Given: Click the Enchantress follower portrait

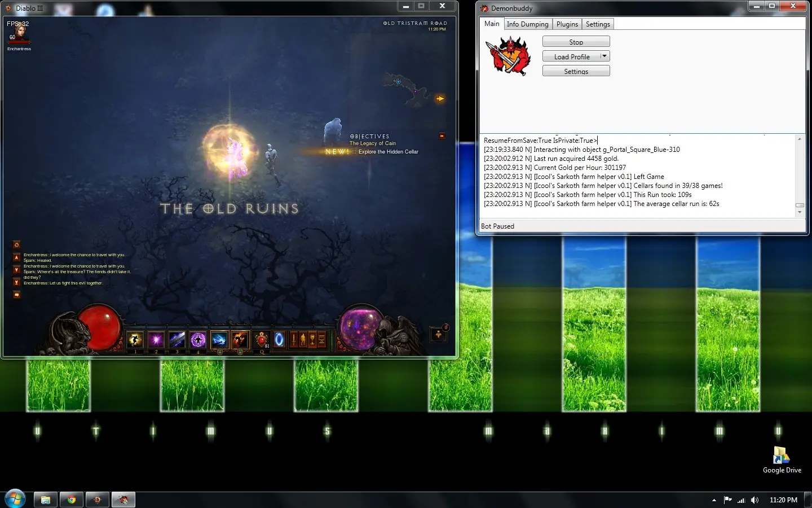Looking at the screenshot, I should point(20,33).
